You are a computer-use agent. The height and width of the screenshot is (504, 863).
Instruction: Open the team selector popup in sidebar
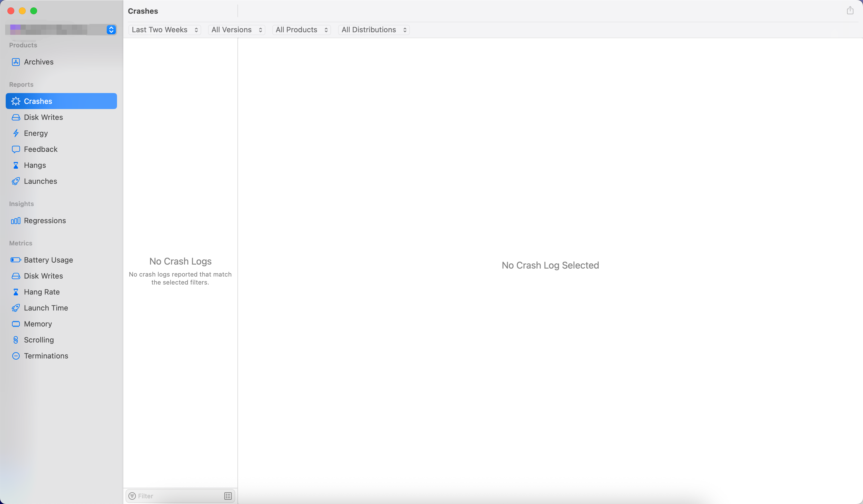[x=111, y=30]
